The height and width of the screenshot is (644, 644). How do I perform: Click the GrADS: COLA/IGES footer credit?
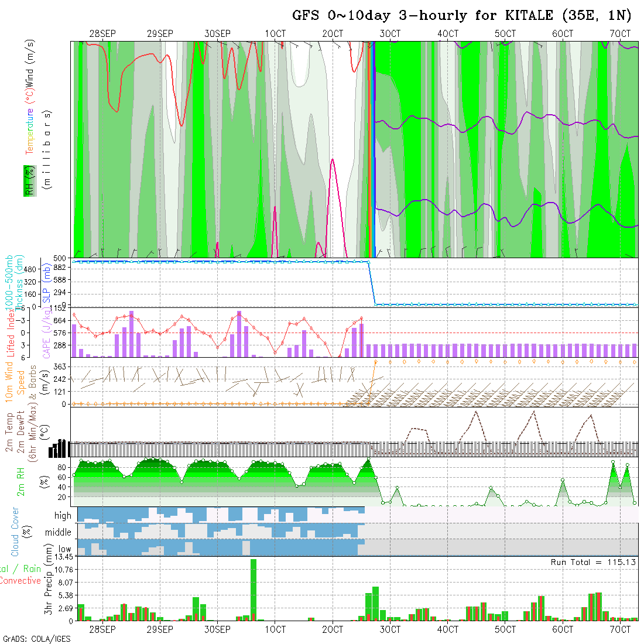click(x=36, y=639)
